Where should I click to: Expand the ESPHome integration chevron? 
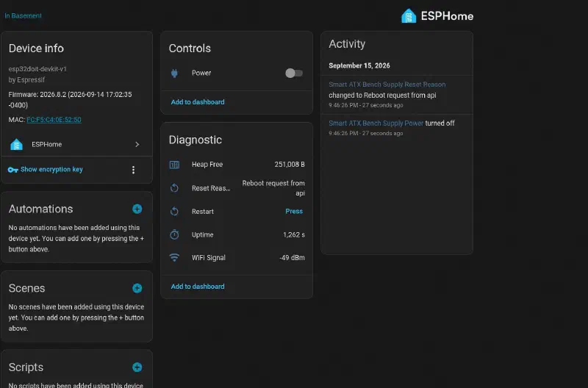(x=137, y=144)
